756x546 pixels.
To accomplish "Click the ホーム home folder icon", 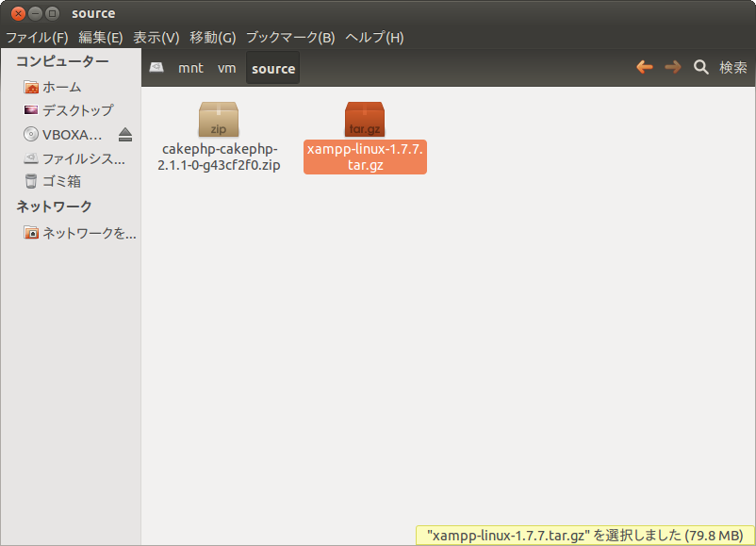I will tap(31, 88).
